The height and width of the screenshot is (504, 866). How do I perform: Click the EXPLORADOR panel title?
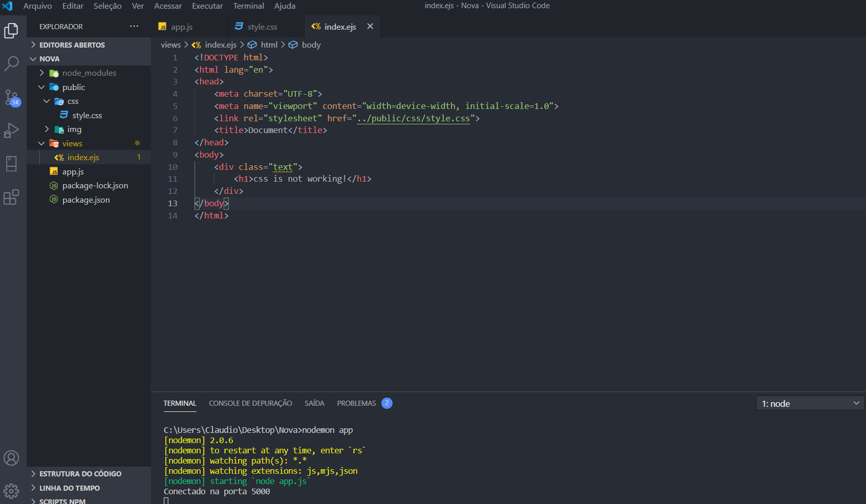tap(61, 27)
